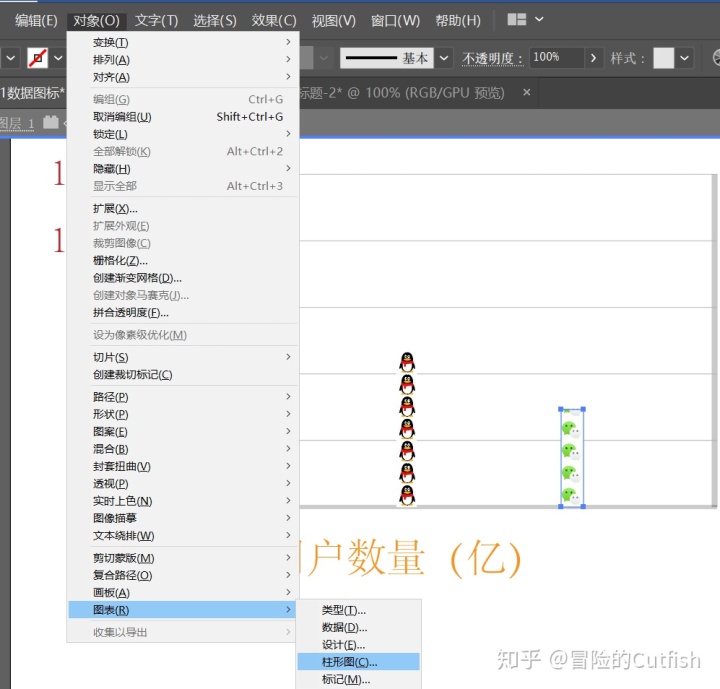Open the 形状(P) submenu

click(183, 414)
